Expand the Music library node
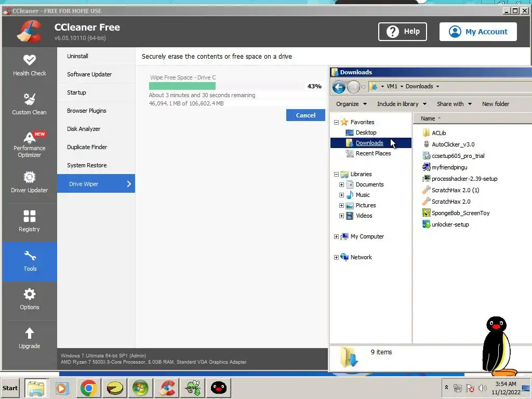Image resolution: width=532 pixels, height=399 pixels. (342, 195)
